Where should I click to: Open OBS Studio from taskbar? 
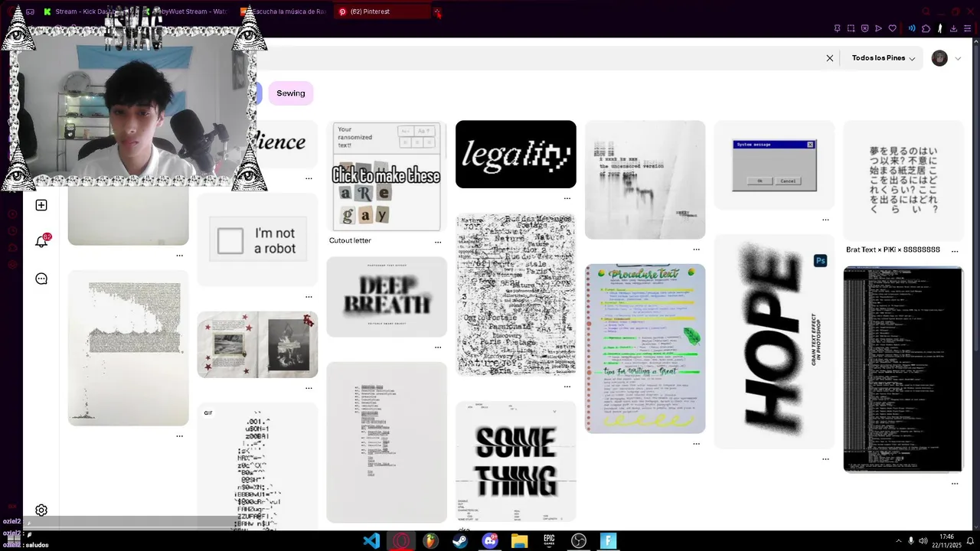click(x=579, y=541)
